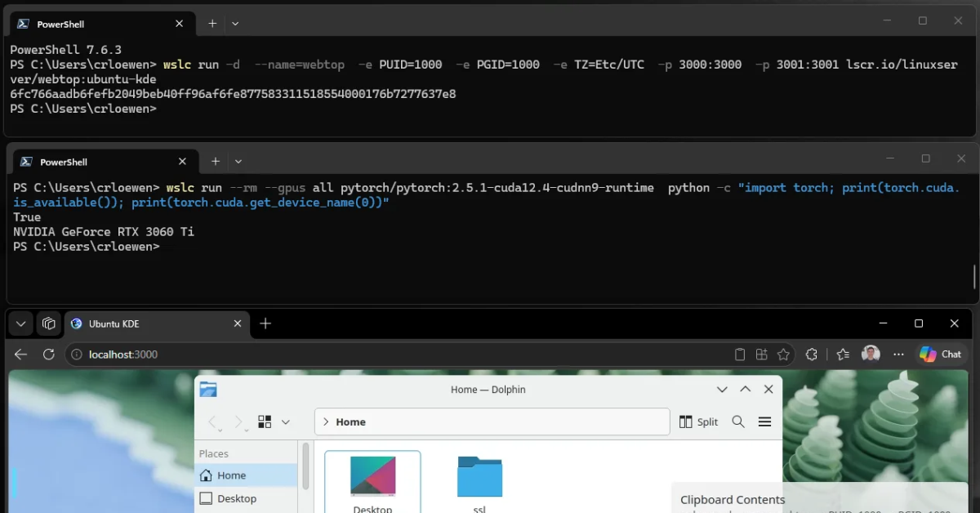Expand breadcrumb arrow before Home in Dolphin
The image size is (980, 513).
pyautogui.click(x=326, y=422)
